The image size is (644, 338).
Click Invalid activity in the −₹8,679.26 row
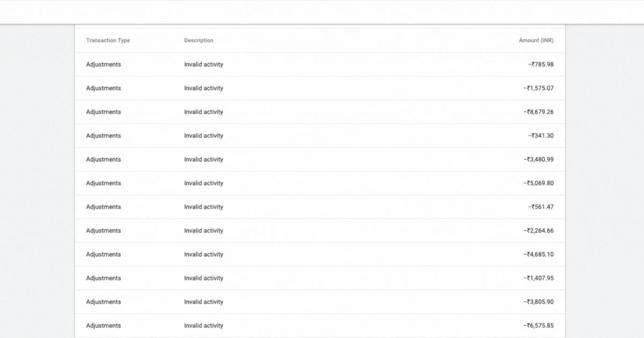tap(203, 112)
